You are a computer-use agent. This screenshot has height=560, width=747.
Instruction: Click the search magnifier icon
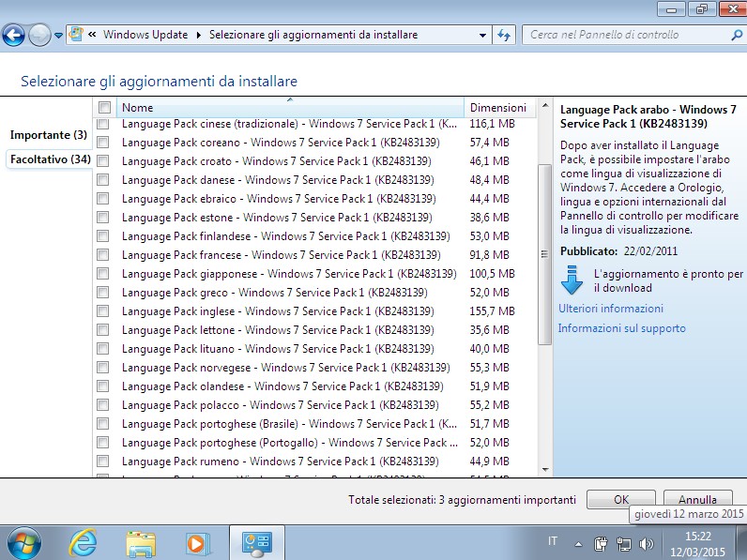pos(736,35)
